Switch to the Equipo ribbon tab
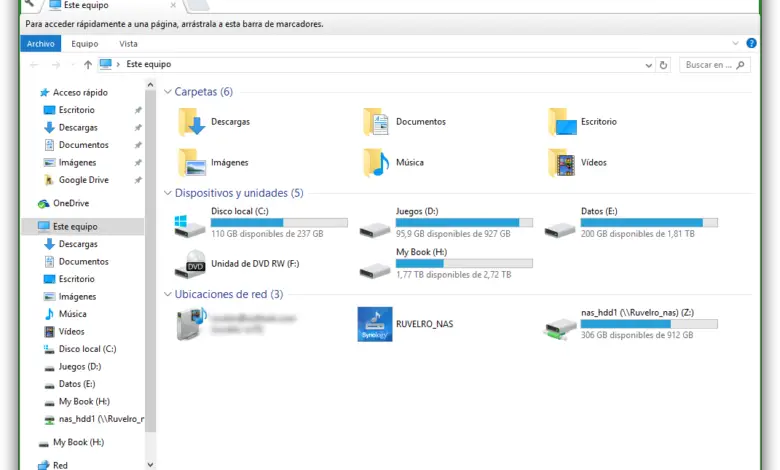Image resolution: width=780 pixels, height=470 pixels. (85, 44)
